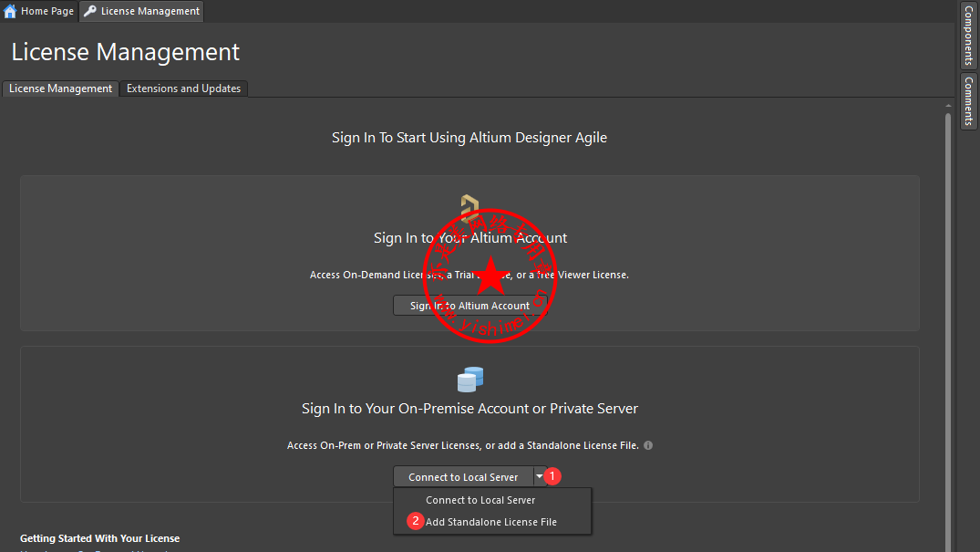The width and height of the screenshot is (980, 552).
Task: Open the Comments side panel
Action: (x=968, y=100)
